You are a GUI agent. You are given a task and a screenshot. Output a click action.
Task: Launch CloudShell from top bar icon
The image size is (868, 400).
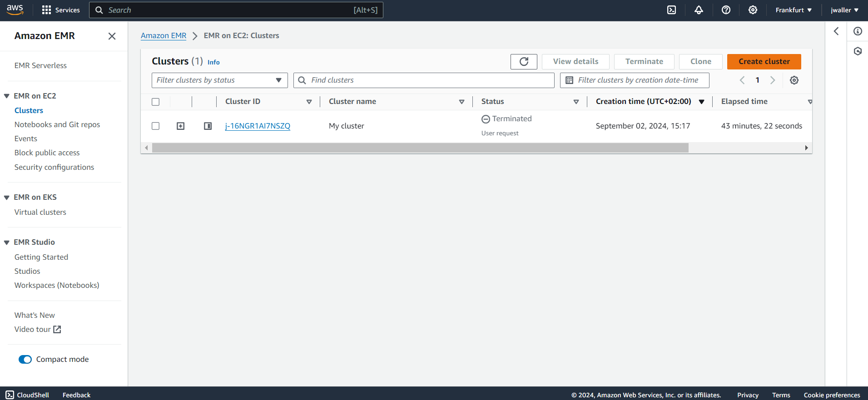[x=671, y=10]
